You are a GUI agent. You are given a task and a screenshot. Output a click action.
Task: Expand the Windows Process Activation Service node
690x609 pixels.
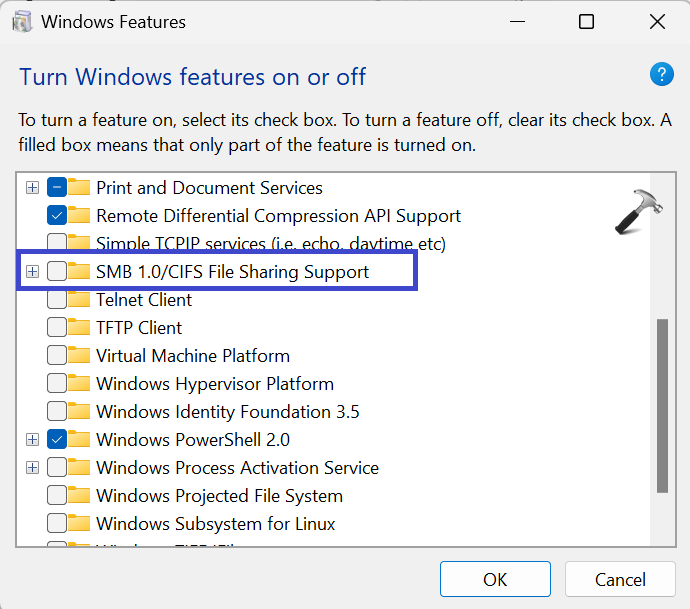(32, 468)
